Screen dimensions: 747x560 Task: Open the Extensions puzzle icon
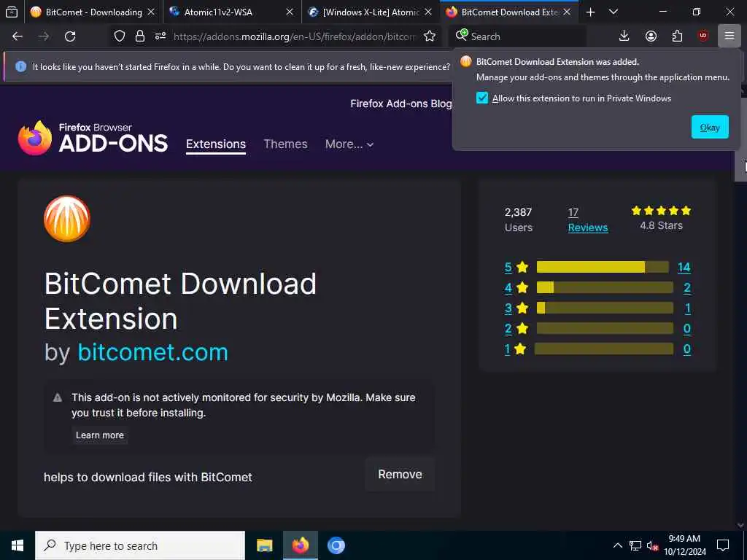click(677, 36)
